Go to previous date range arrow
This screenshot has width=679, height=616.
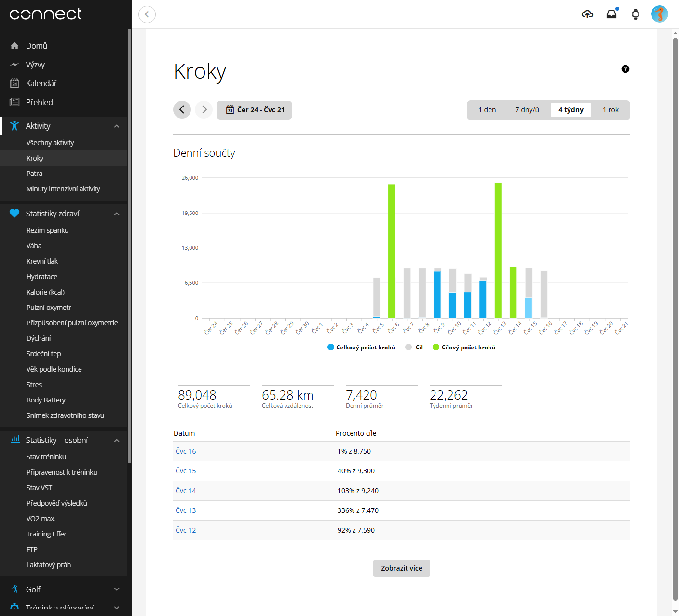pos(182,110)
